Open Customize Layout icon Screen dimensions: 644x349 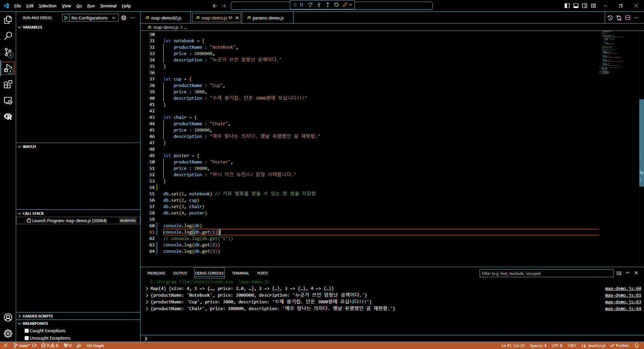[594, 6]
